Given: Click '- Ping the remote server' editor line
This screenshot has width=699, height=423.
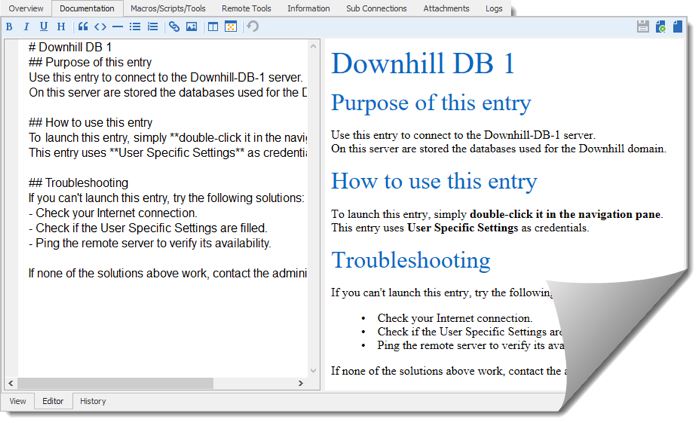Looking at the screenshot, I should pyautogui.click(x=150, y=243).
